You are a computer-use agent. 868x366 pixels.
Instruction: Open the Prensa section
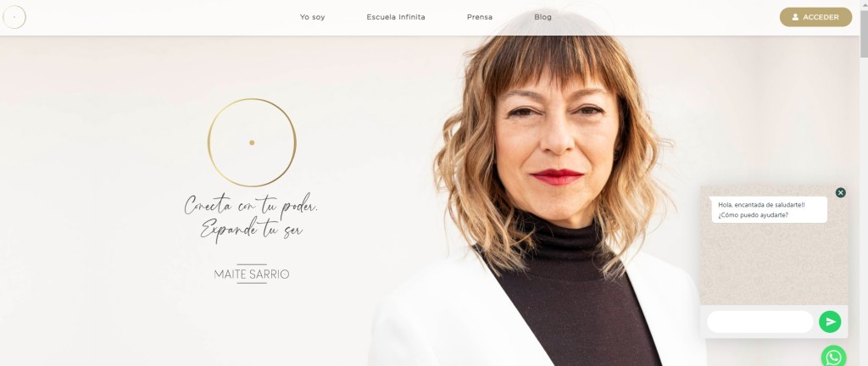pyautogui.click(x=480, y=17)
